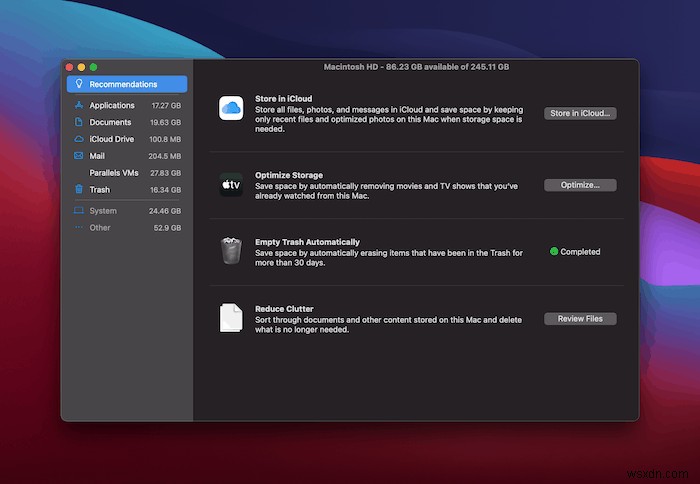Click the Mail envelope sidebar icon
Image resolution: width=700 pixels, height=484 pixels.
click(79, 155)
